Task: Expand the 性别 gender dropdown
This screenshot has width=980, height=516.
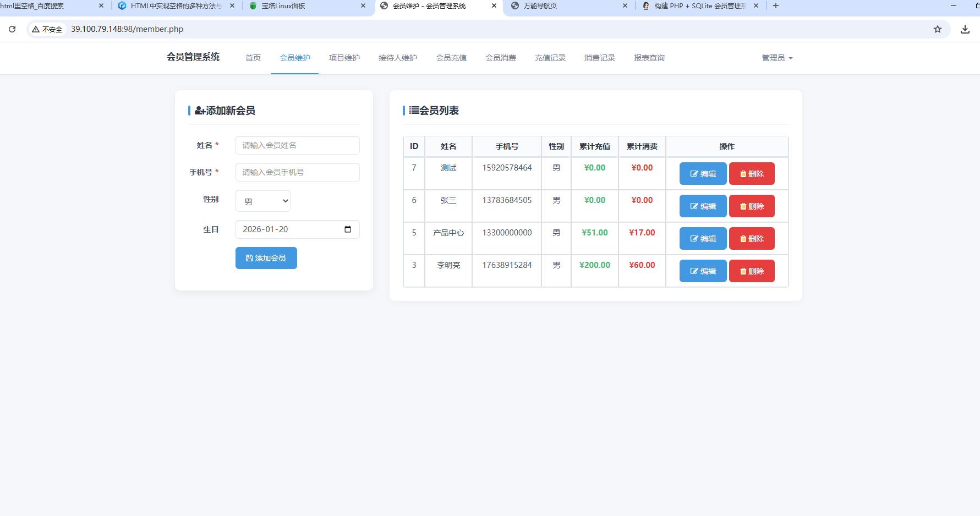Action: tap(263, 201)
